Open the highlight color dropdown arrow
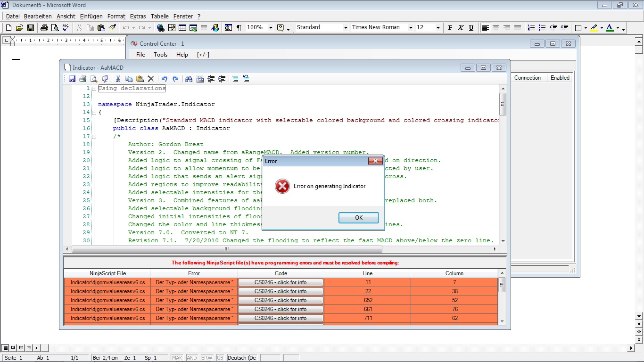This screenshot has height=362, width=644. 602,28
